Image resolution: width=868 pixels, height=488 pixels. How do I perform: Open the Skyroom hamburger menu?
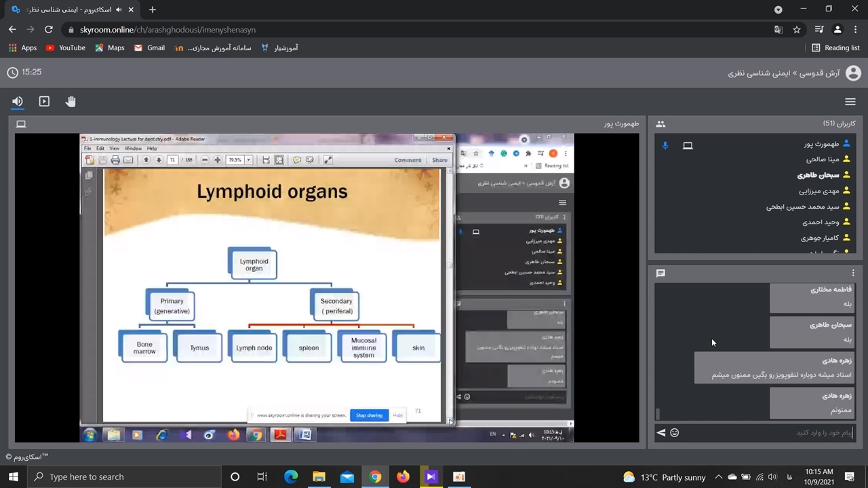click(850, 102)
